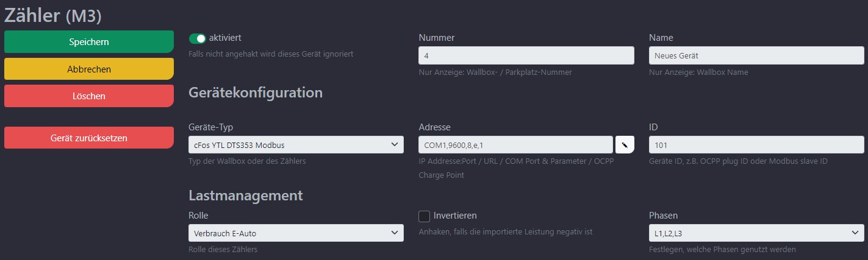
Task: Cancel changes using the Abbrechen button
Action: (x=89, y=69)
